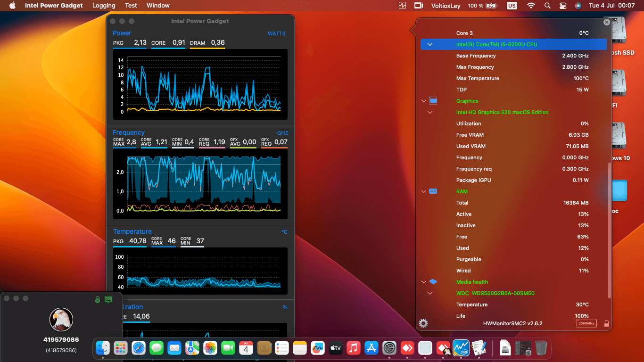Click the 2500MHz badge in HWMonitorSMC2
644x362 pixels.
click(x=586, y=323)
